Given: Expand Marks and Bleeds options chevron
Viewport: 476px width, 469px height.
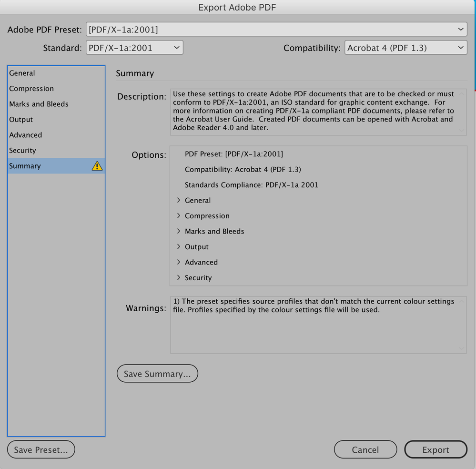Looking at the screenshot, I should (x=179, y=231).
